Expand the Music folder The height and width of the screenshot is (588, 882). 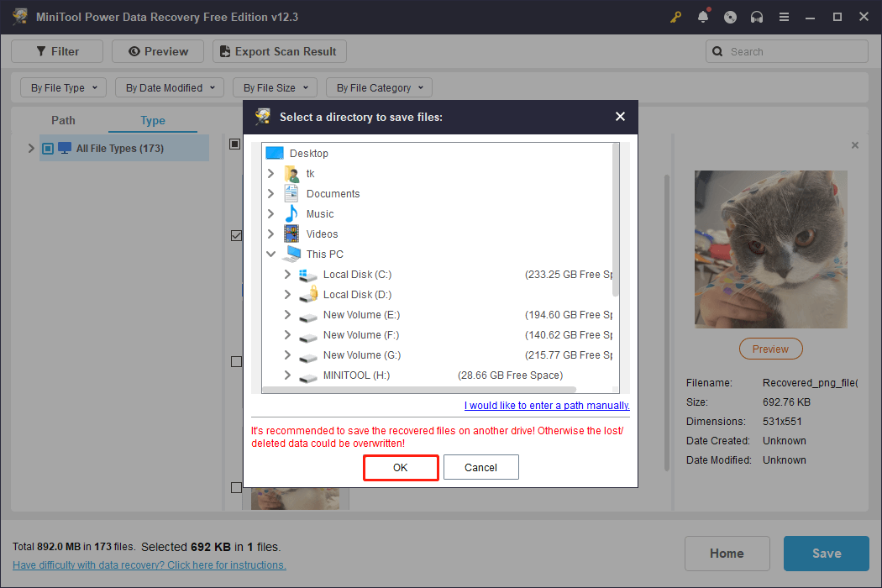(270, 214)
